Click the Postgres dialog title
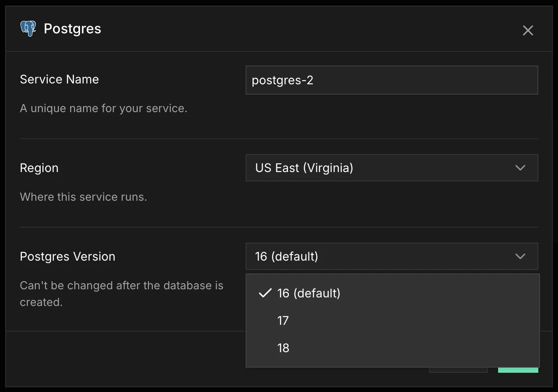Viewport: 558px width, 392px height. point(72,29)
